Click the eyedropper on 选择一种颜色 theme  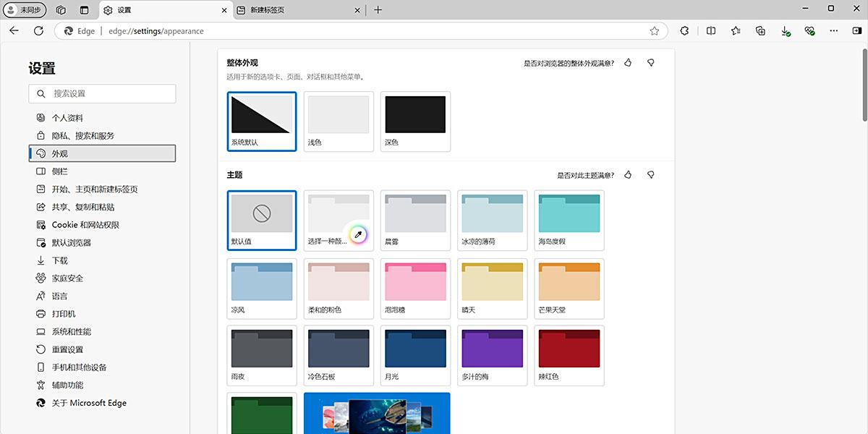(358, 234)
